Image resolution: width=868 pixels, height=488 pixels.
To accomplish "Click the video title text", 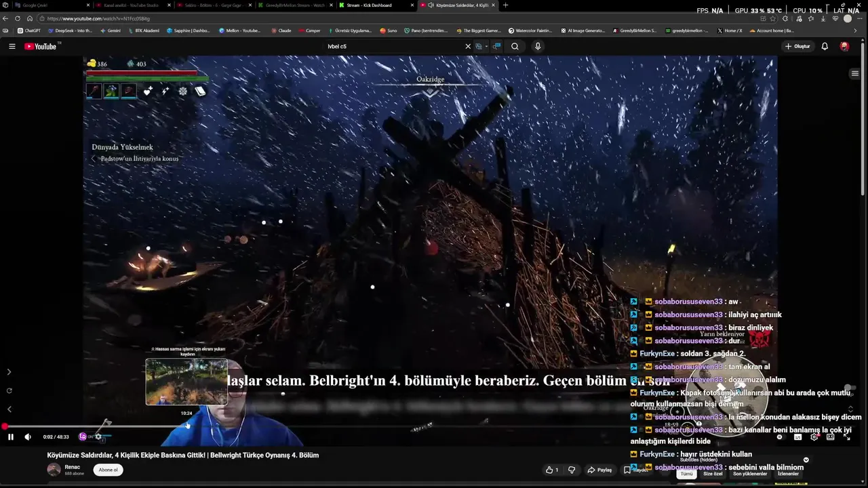I will (x=182, y=455).
